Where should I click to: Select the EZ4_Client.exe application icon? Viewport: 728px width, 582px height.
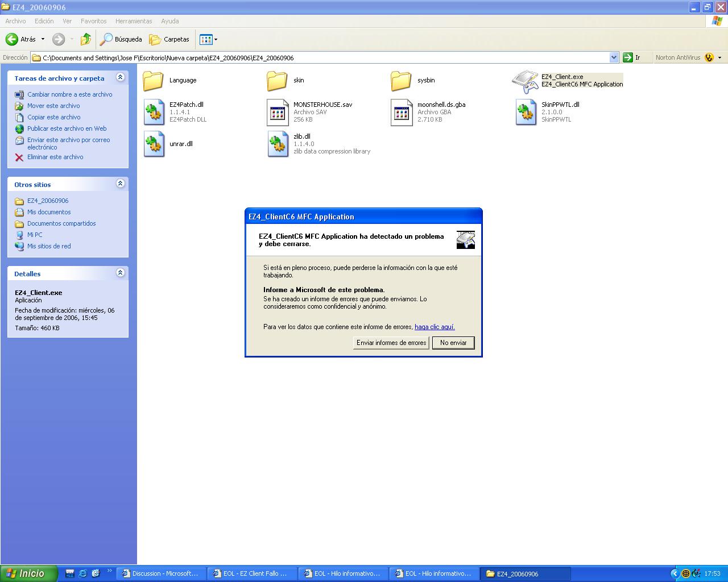(525, 81)
